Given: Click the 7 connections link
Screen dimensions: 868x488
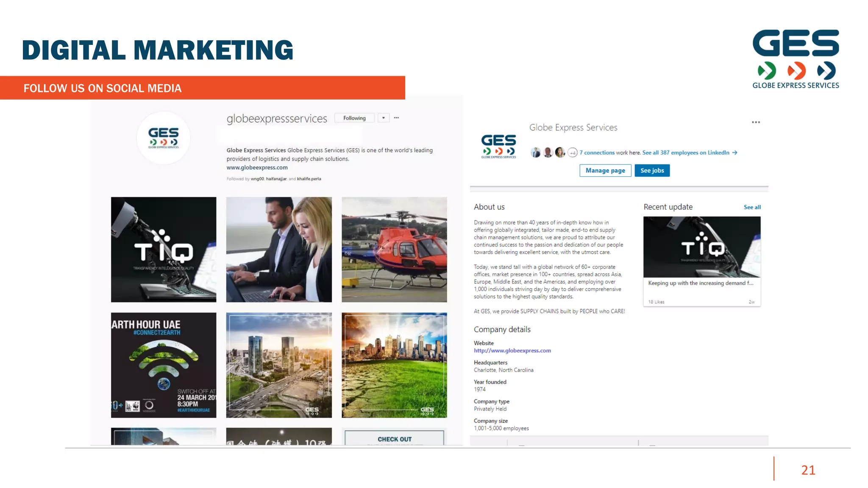Looking at the screenshot, I should click(597, 153).
